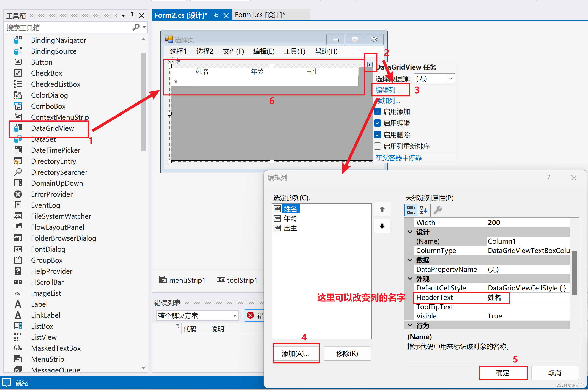
Task: Pick the BindingNavigator toolbox icon
Action: [18, 40]
